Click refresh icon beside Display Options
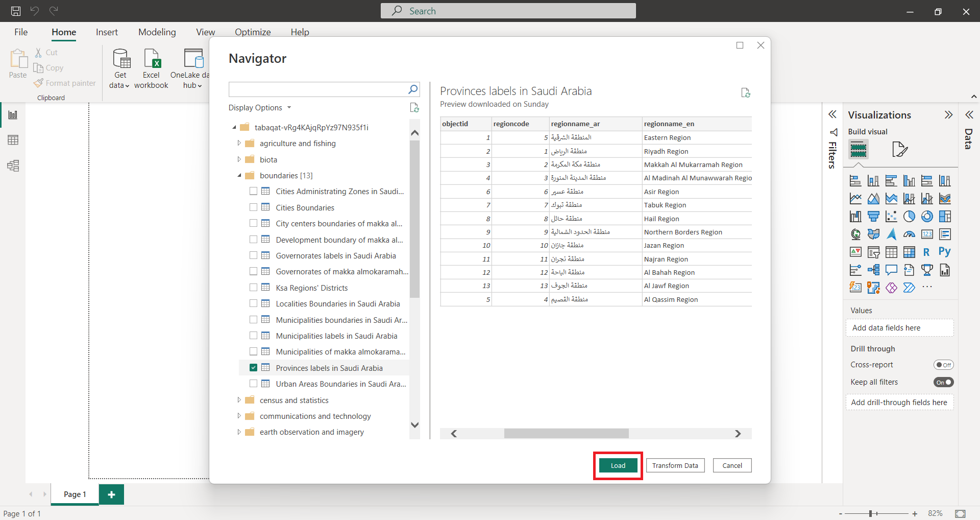 click(414, 108)
